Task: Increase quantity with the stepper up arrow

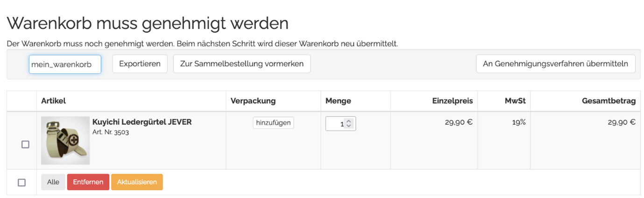Action: pyautogui.click(x=349, y=121)
